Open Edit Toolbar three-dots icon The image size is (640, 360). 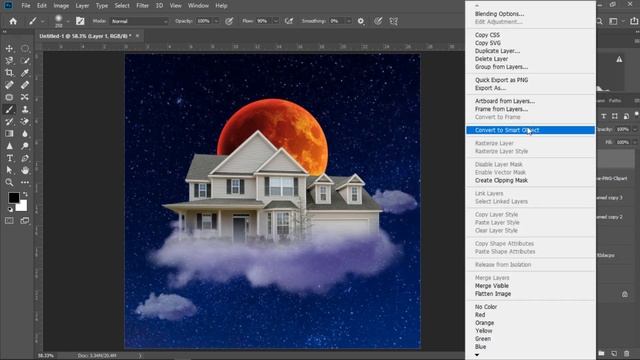[x=25, y=182]
